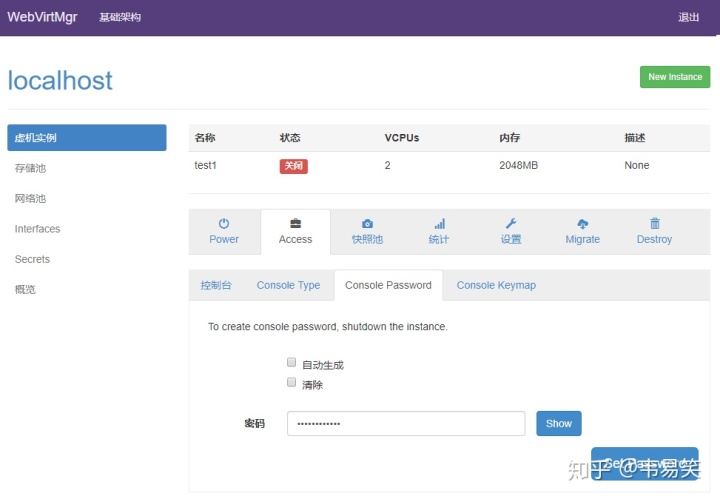Switch to the Console Keymap sub-tab

pos(496,285)
